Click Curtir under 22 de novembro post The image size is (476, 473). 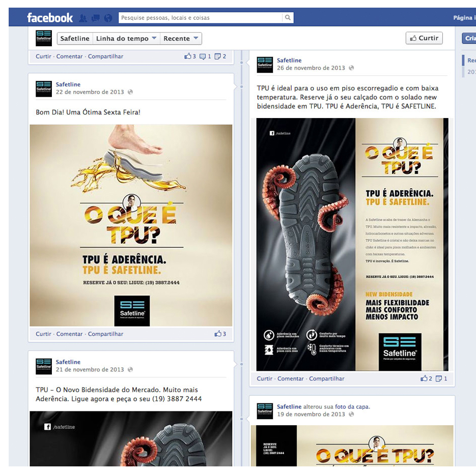tap(43, 334)
